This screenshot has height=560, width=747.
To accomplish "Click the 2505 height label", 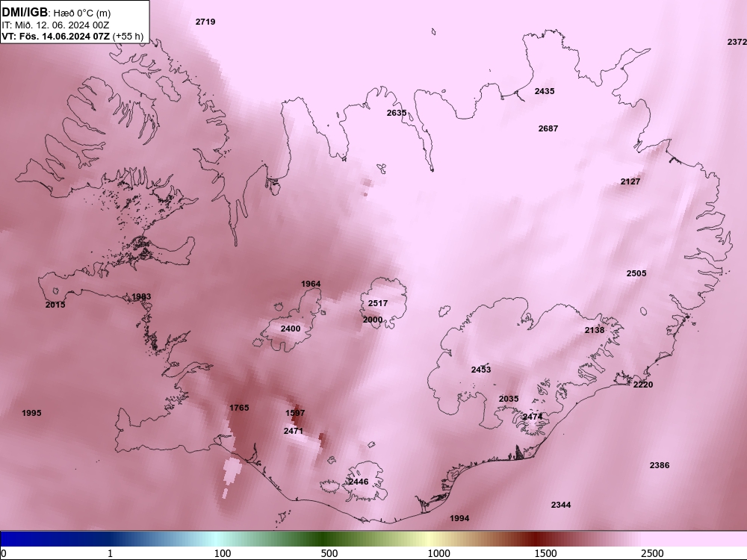I will tap(636, 273).
